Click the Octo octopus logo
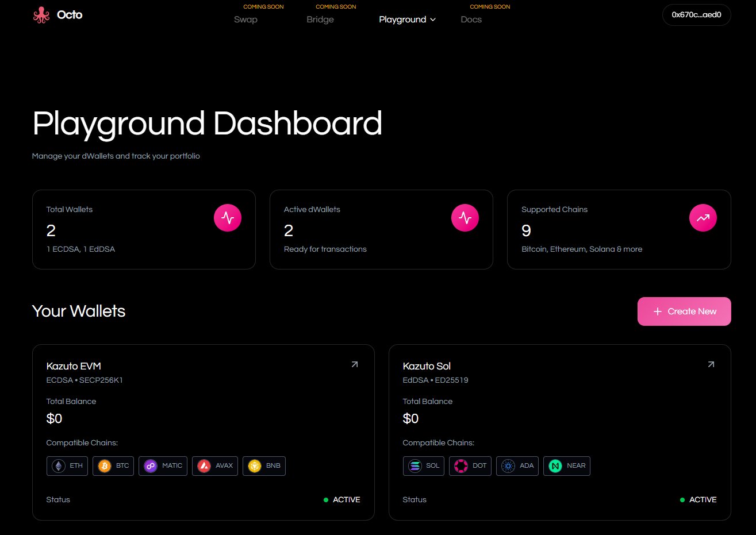This screenshot has height=535, width=756. [41, 15]
